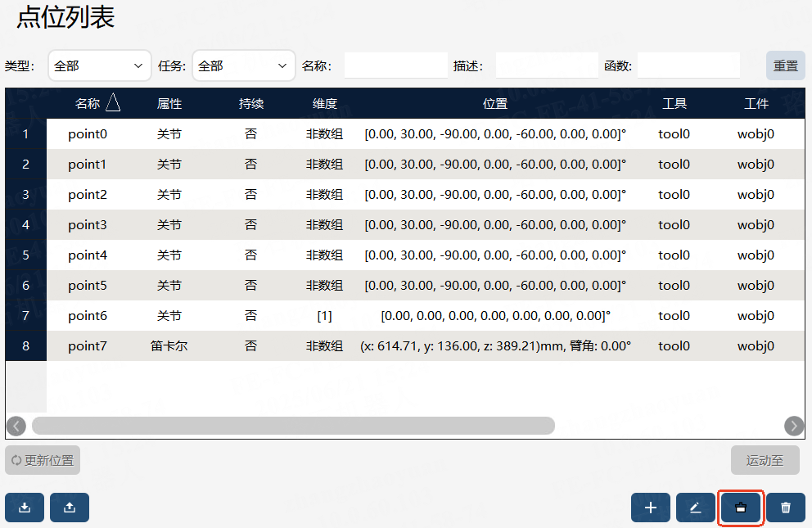Click the 更新位置 button

point(43,460)
